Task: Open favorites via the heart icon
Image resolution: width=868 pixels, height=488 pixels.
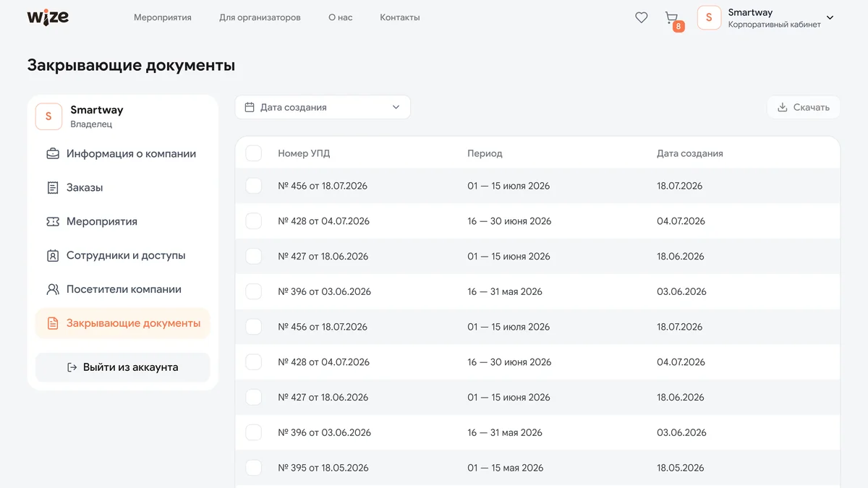Action: [x=642, y=17]
